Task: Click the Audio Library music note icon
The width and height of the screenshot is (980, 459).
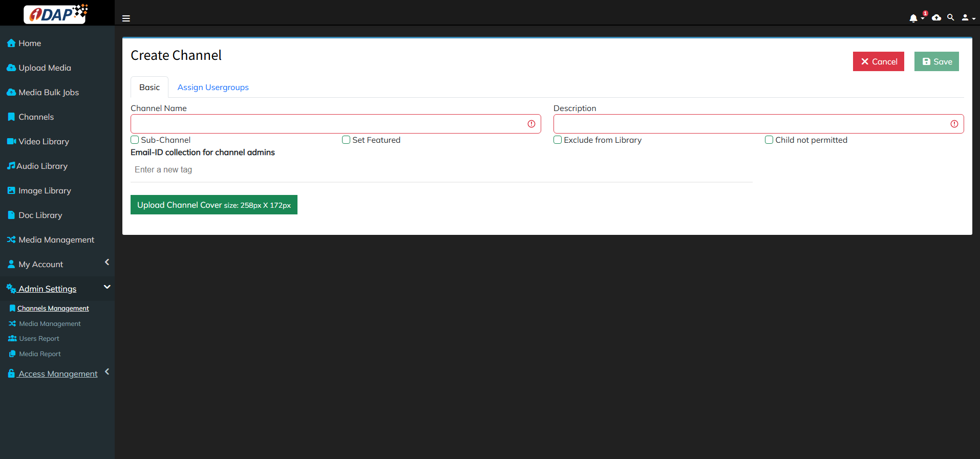Action: coord(11,166)
